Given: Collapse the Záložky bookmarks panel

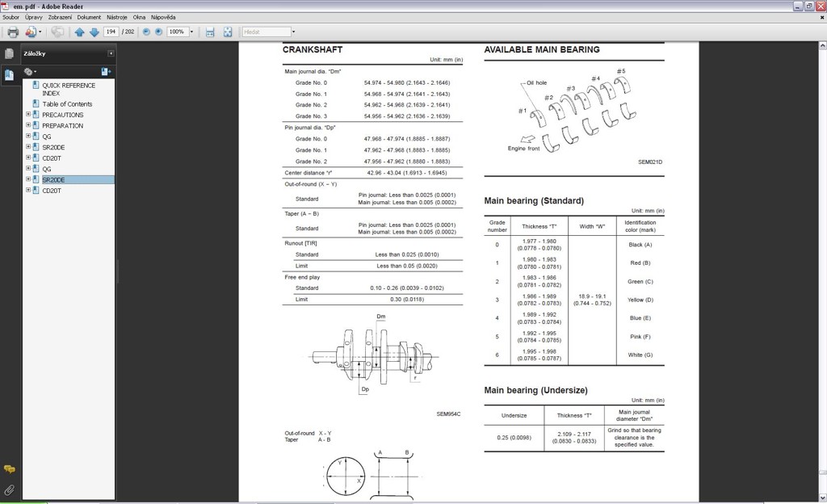Looking at the screenshot, I should [111, 54].
